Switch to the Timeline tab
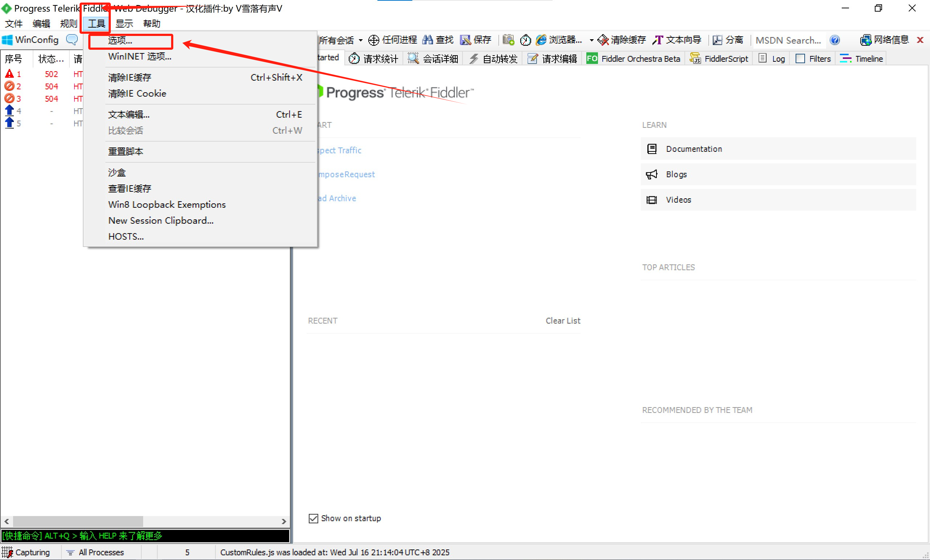 (x=861, y=59)
